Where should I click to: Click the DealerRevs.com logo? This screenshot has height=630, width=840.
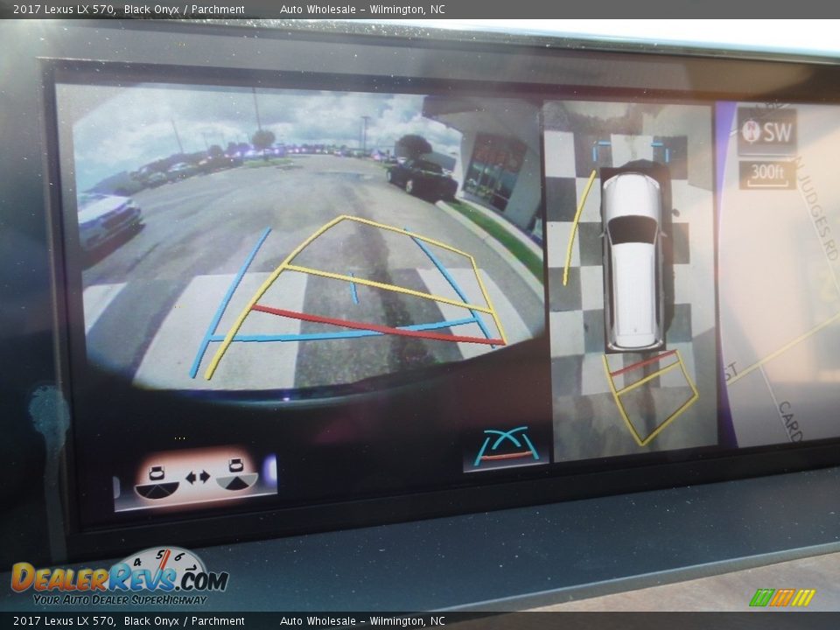pos(120,577)
